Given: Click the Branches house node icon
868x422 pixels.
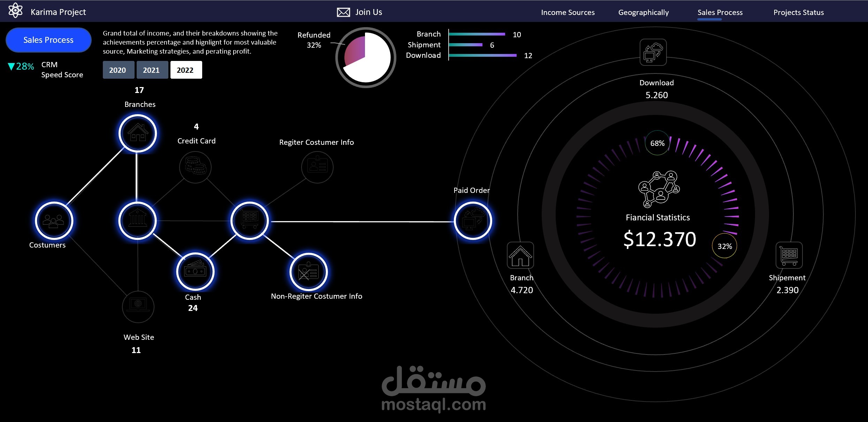Looking at the screenshot, I should (138, 133).
